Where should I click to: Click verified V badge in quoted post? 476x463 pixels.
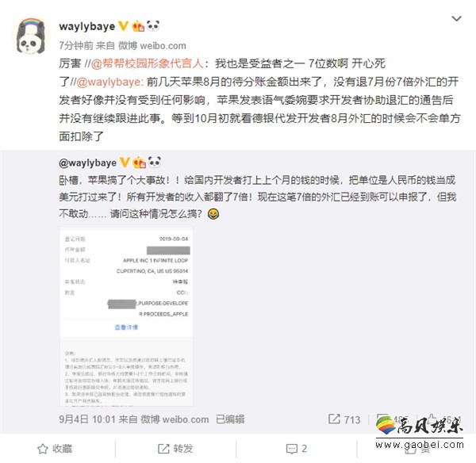[x=125, y=163]
